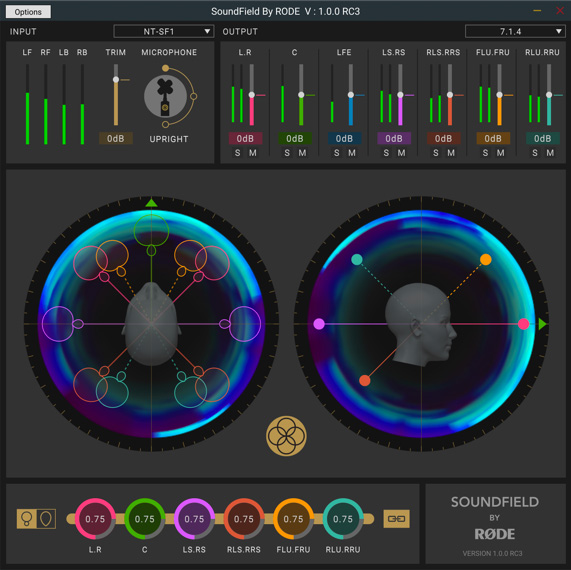Screen dimensions: 571x570
Task: Click the RLU.RRU 0dB gain value
Action: coord(542,139)
